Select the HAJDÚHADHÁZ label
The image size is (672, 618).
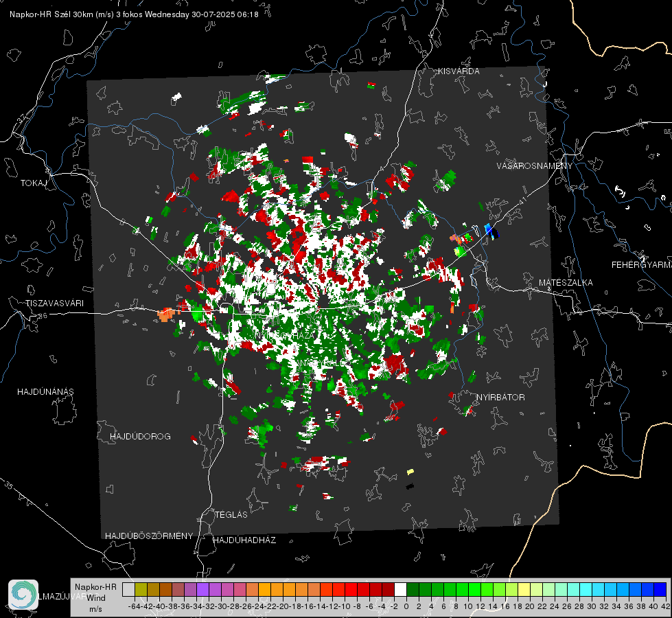(x=244, y=540)
